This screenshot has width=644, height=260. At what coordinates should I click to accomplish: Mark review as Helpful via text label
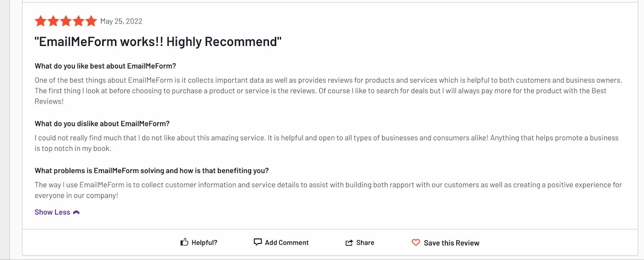point(204,243)
